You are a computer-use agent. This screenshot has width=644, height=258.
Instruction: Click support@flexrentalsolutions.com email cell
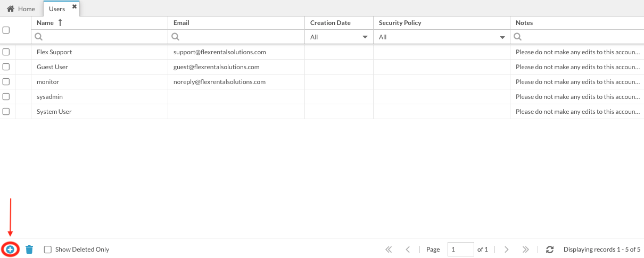(x=236, y=52)
